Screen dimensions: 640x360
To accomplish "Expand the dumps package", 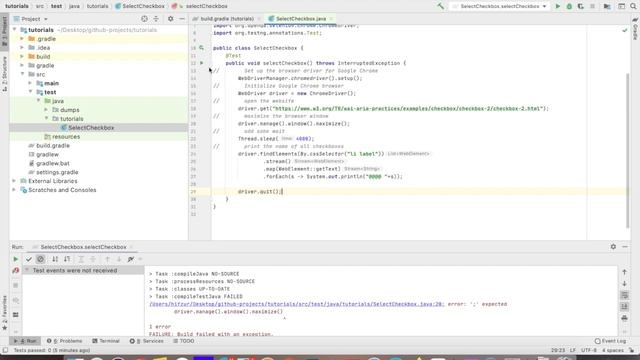I will tap(46, 110).
